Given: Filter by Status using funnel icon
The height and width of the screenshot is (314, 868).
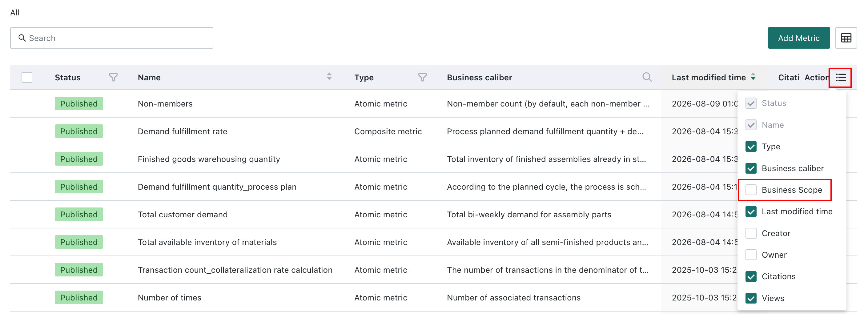Looking at the screenshot, I should [x=113, y=78].
